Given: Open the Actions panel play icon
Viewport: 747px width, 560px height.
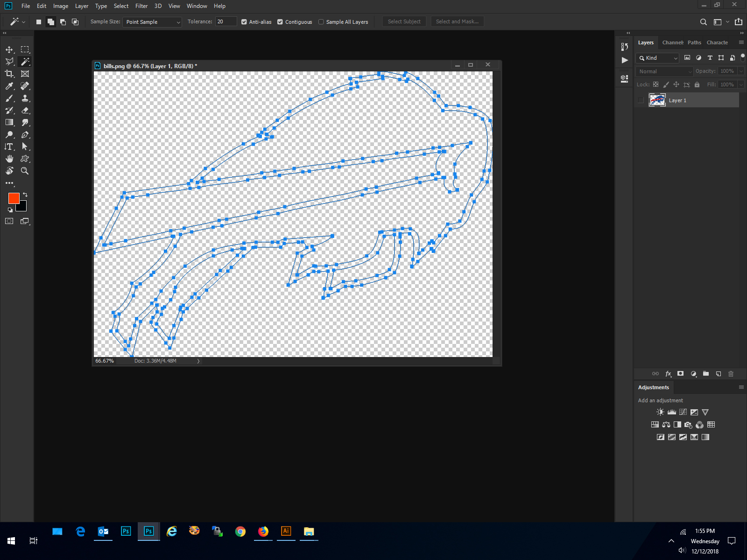Looking at the screenshot, I should (x=625, y=60).
